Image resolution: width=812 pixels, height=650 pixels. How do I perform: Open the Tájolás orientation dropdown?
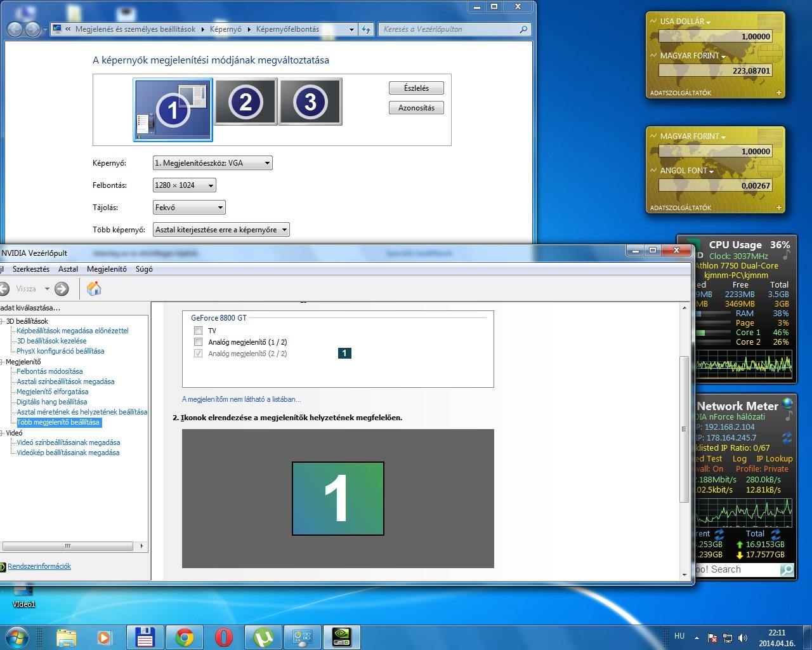pos(189,208)
